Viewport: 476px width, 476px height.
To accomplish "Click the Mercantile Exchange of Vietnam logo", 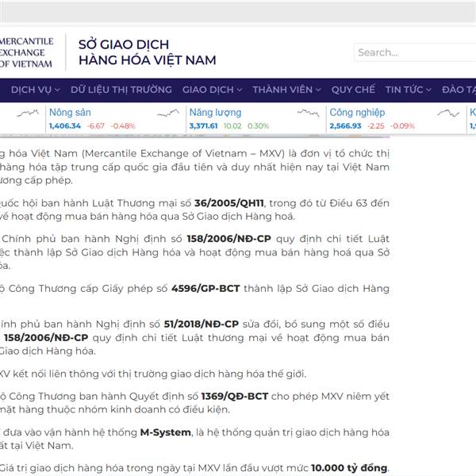I will (x=26, y=52).
